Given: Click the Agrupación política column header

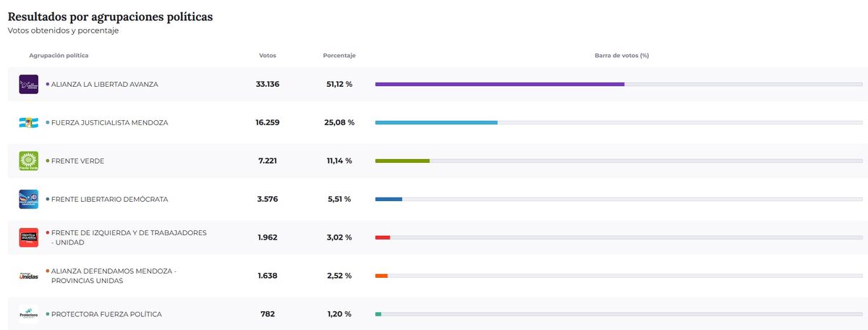Looking at the screenshot, I should (x=59, y=56).
